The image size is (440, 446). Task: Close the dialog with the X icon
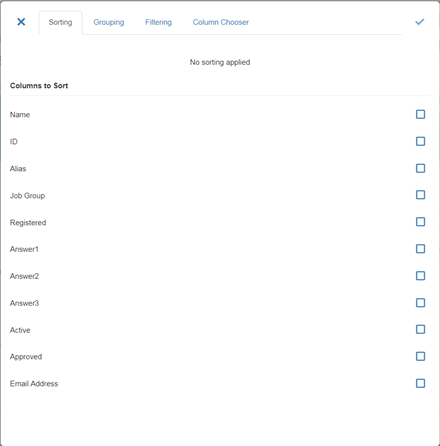click(x=21, y=22)
